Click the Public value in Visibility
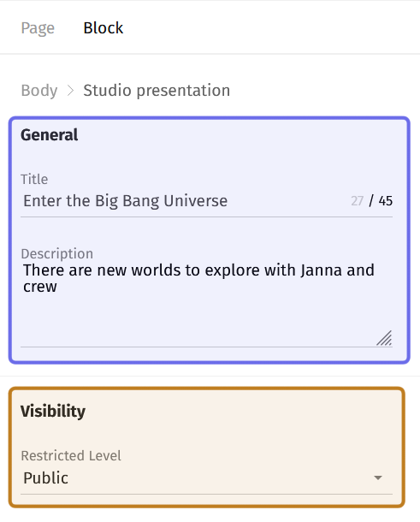The image size is (420, 522). (46, 478)
